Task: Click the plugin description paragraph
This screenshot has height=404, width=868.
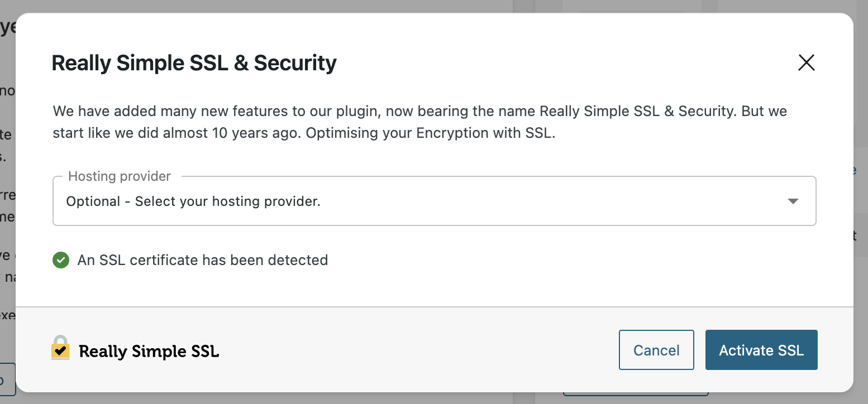Action: pos(420,122)
